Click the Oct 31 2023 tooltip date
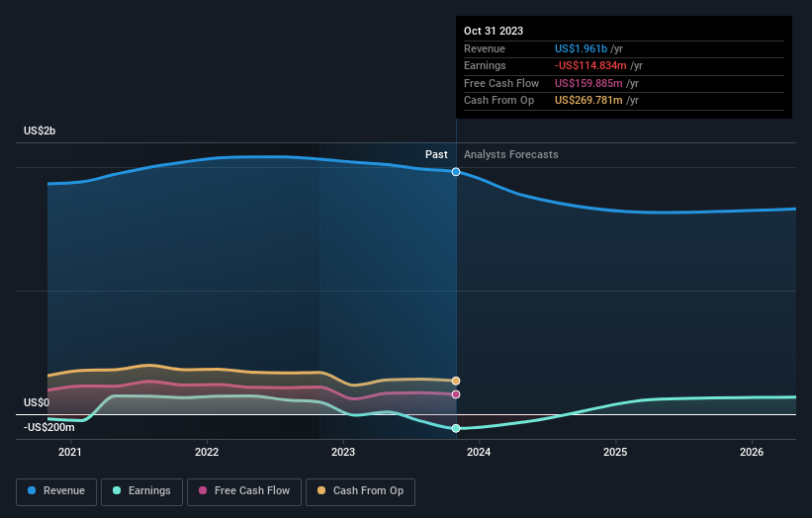The width and height of the screenshot is (812, 518). [494, 31]
